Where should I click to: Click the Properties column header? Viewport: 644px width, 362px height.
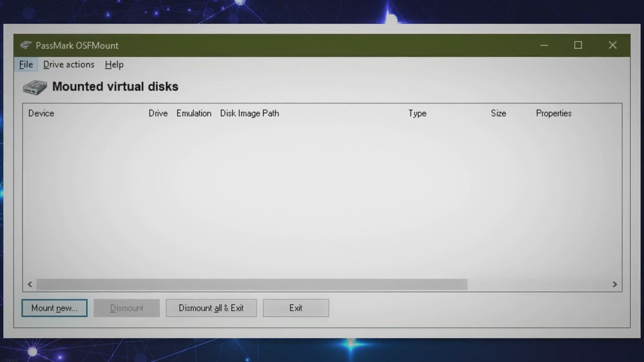click(x=554, y=113)
